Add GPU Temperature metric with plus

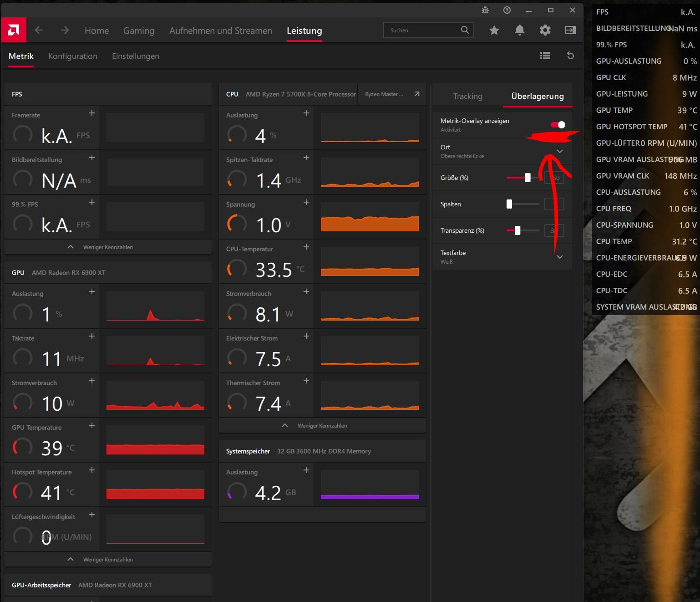point(92,425)
